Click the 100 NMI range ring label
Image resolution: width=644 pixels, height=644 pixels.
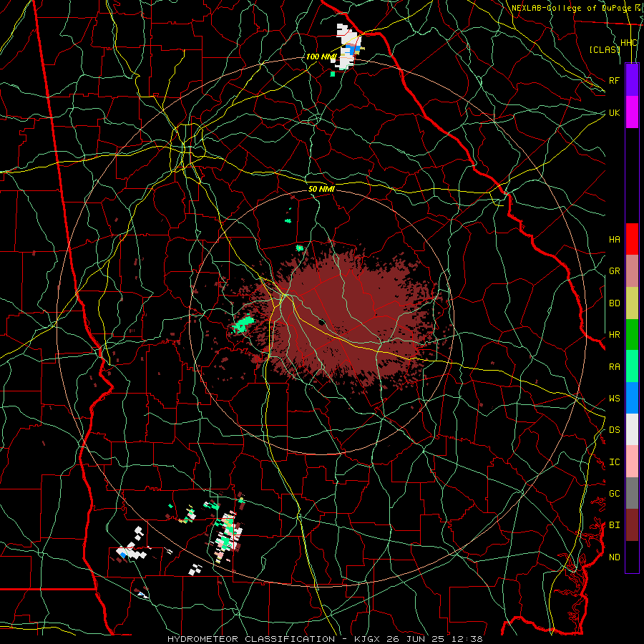click(x=321, y=57)
